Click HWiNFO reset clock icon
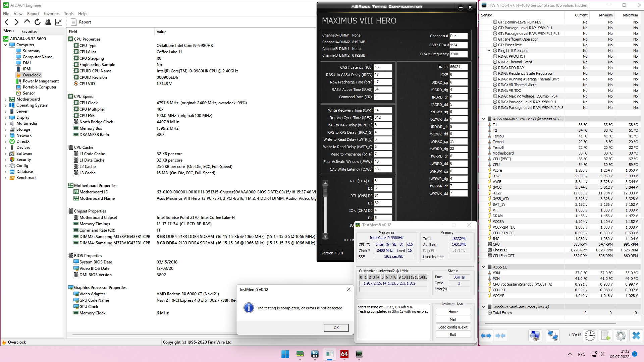Screen dimensions: 644x362 click(x=590, y=335)
